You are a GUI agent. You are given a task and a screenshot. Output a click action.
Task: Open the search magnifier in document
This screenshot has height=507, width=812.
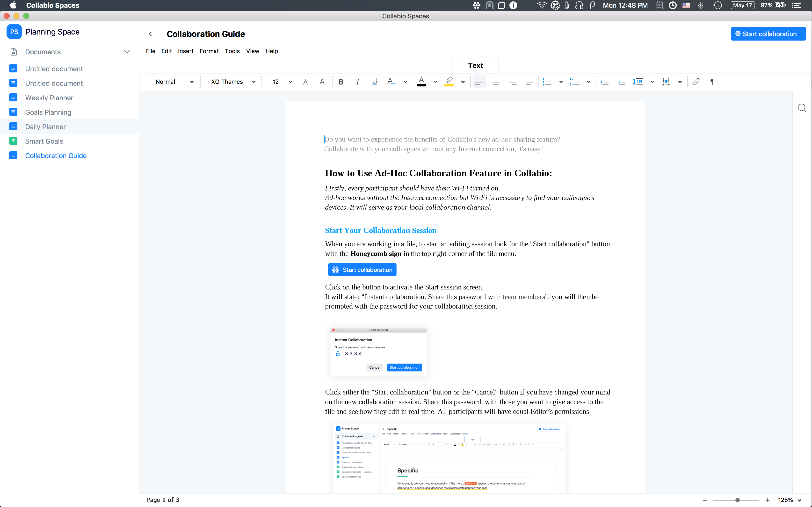click(802, 108)
